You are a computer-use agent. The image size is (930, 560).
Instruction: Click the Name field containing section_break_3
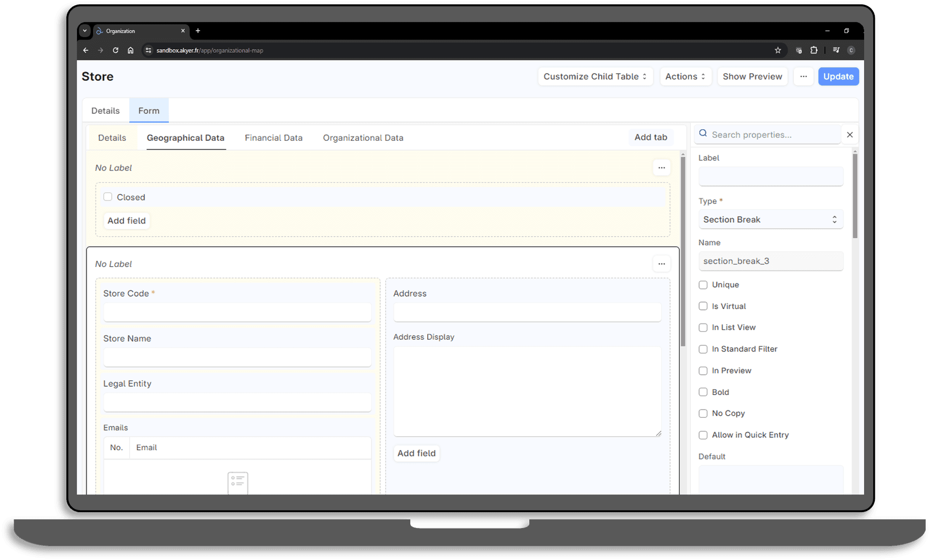click(771, 261)
